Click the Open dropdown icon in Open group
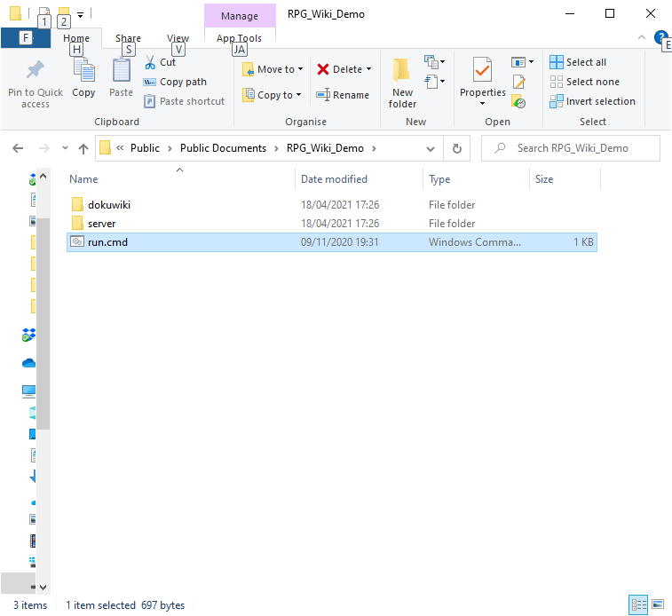The width and height of the screenshot is (672, 616). [522, 62]
